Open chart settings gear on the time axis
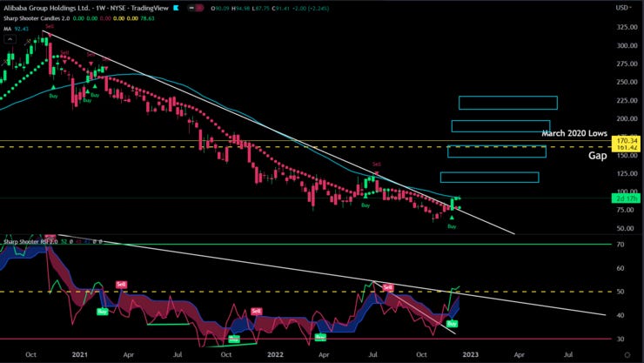Screen dimensions: 644x363 pyautogui.click(x=627, y=355)
